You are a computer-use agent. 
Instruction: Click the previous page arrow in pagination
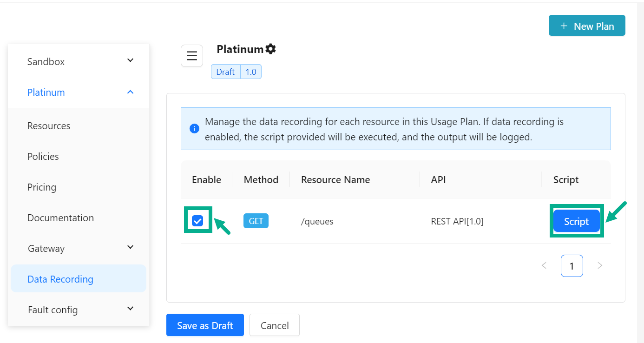[544, 265]
